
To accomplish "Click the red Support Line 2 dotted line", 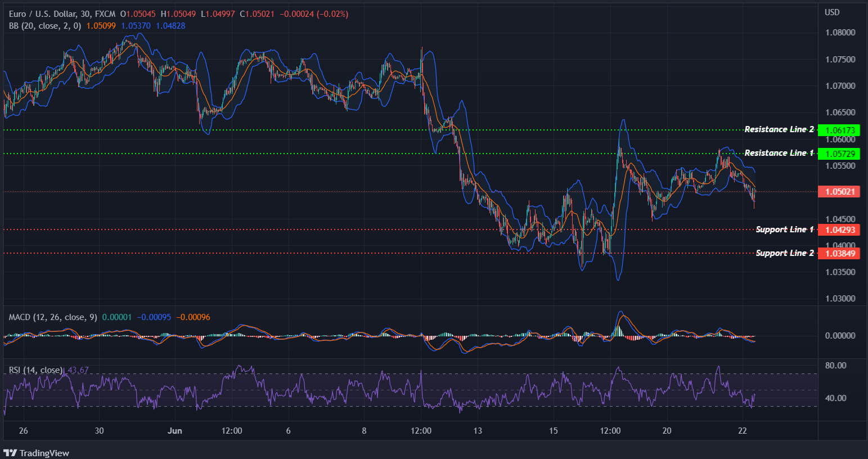I will [x=394, y=253].
